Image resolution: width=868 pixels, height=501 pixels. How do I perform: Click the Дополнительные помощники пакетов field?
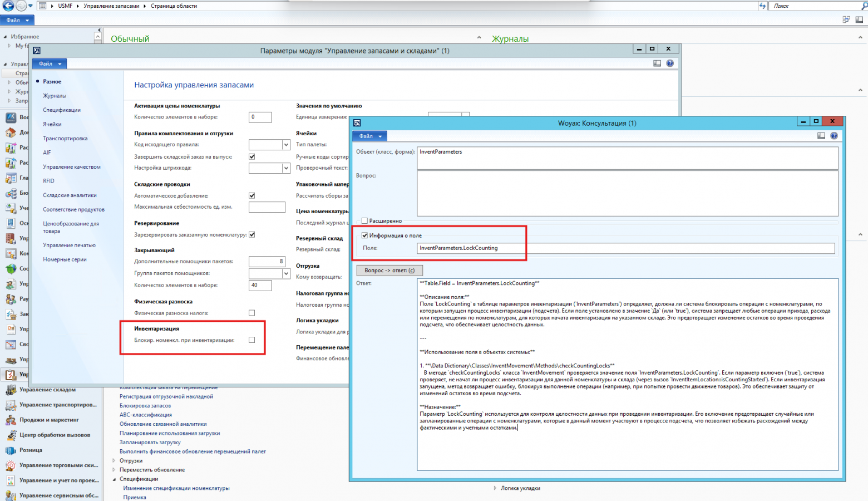click(267, 261)
